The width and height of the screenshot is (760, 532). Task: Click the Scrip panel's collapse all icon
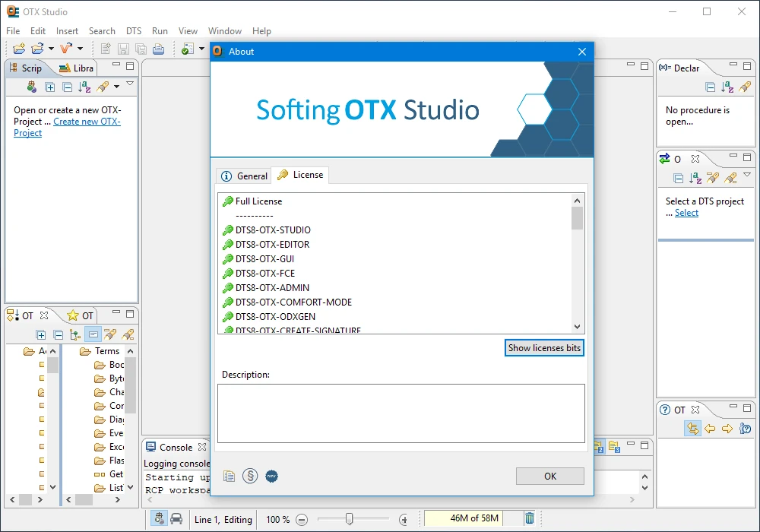68,87
